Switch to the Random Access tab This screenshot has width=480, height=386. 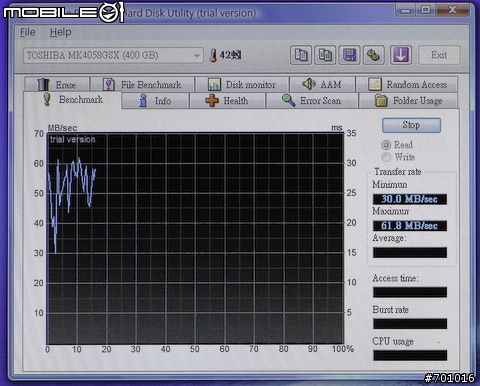407,85
